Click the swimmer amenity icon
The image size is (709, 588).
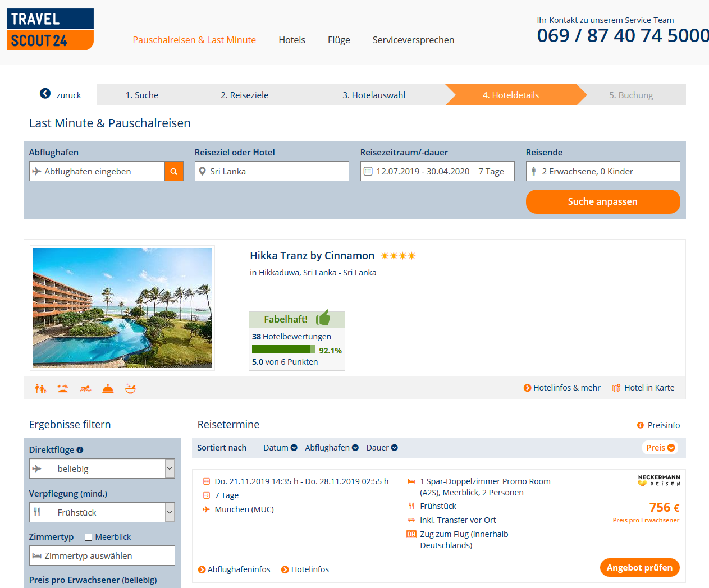pyautogui.click(x=85, y=388)
